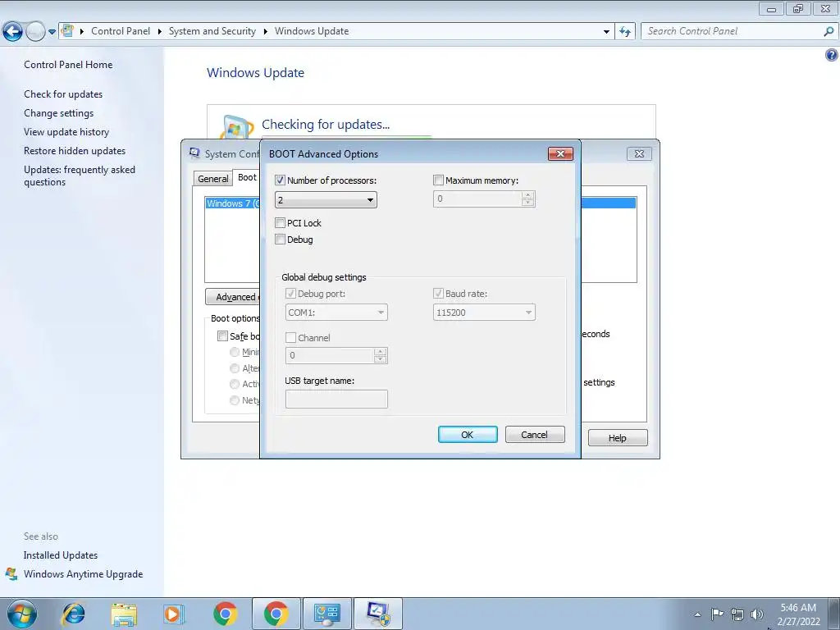Image resolution: width=840 pixels, height=630 pixels.
Task: Launch Internet Explorer from taskbar
Action: click(73, 614)
